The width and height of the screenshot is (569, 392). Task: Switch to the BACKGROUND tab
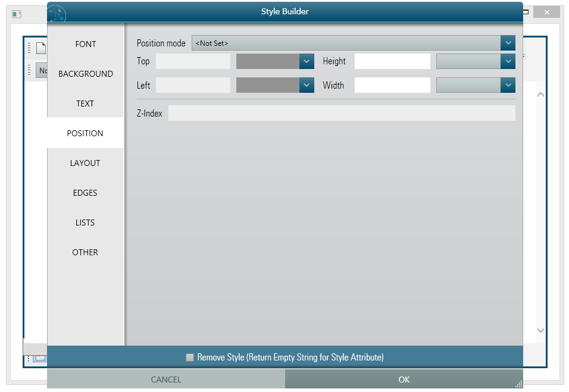coord(85,74)
